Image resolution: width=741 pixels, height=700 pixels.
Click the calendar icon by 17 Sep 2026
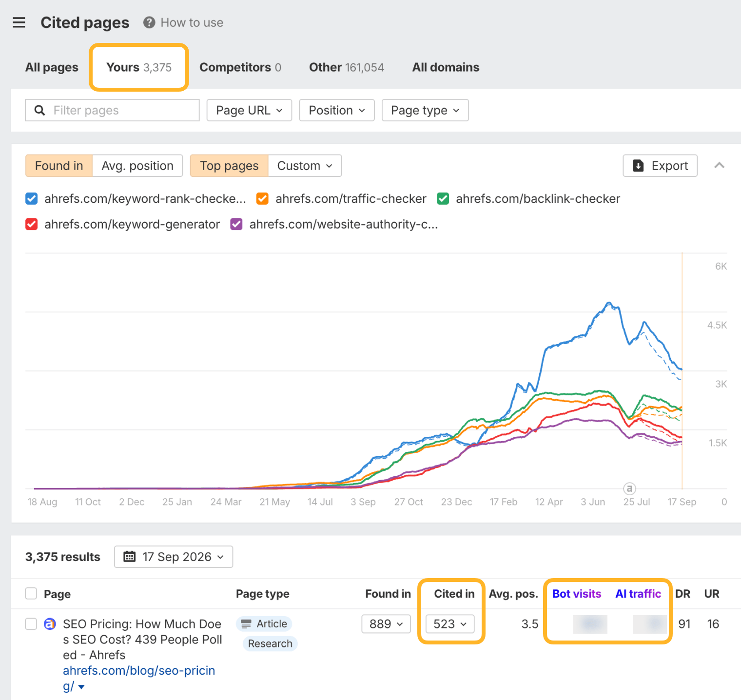tap(130, 557)
